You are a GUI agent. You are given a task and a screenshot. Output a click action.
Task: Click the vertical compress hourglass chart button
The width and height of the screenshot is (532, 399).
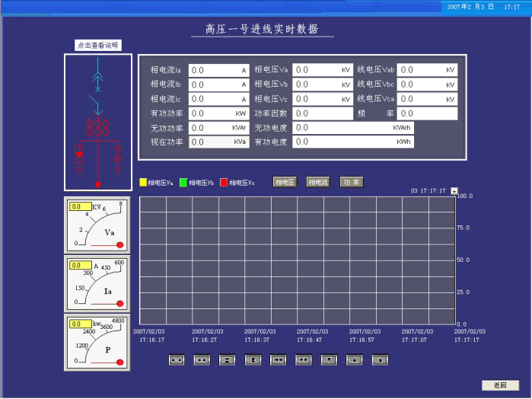(227, 359)
